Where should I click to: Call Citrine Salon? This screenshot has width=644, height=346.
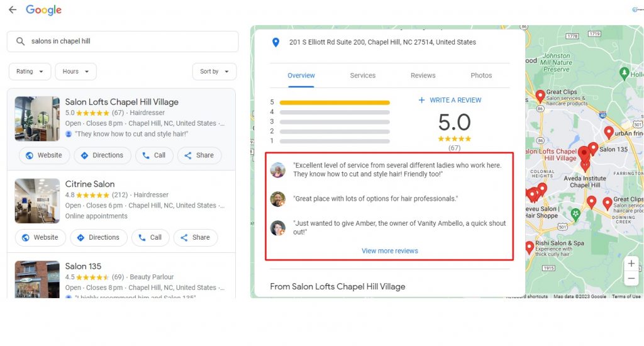coord(150,238)
